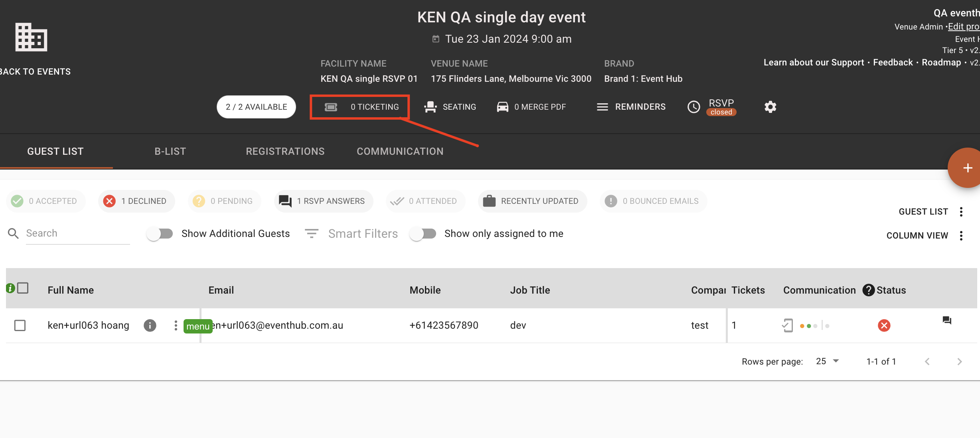Click the car icon for Merge PDF
The image size is (980, 438).
coord(502,107)
